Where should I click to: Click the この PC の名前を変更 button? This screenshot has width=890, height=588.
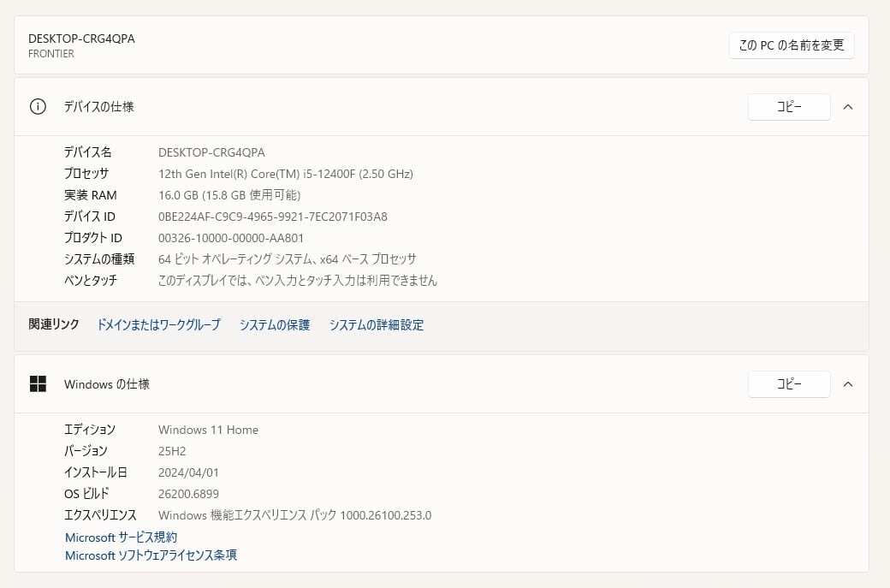click(792, 45)
